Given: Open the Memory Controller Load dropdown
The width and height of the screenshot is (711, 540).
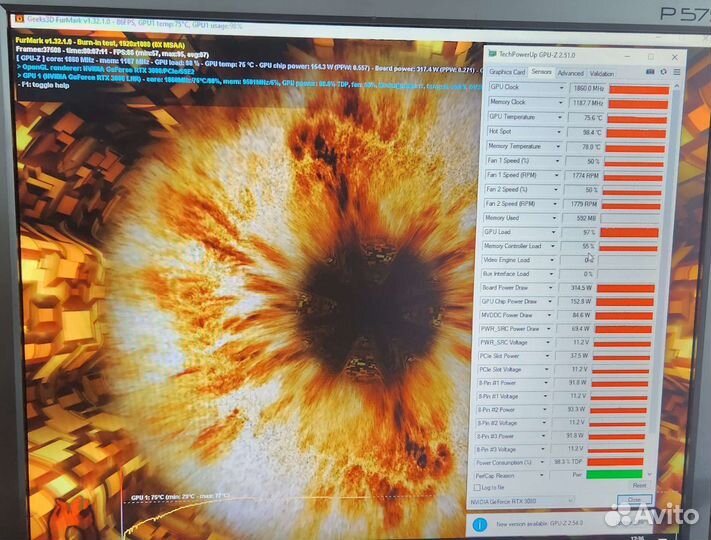Looking at the screenshot, I should tap(552, 246).
